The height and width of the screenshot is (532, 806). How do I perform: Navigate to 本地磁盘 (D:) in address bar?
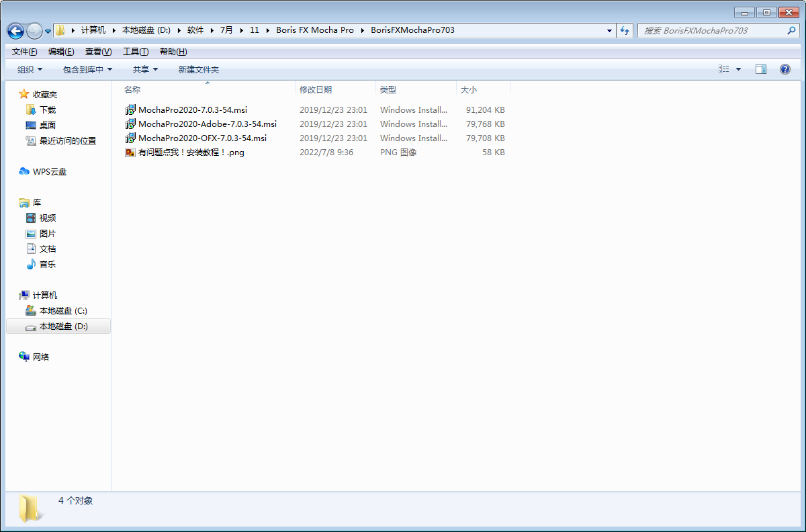point(146,30)
